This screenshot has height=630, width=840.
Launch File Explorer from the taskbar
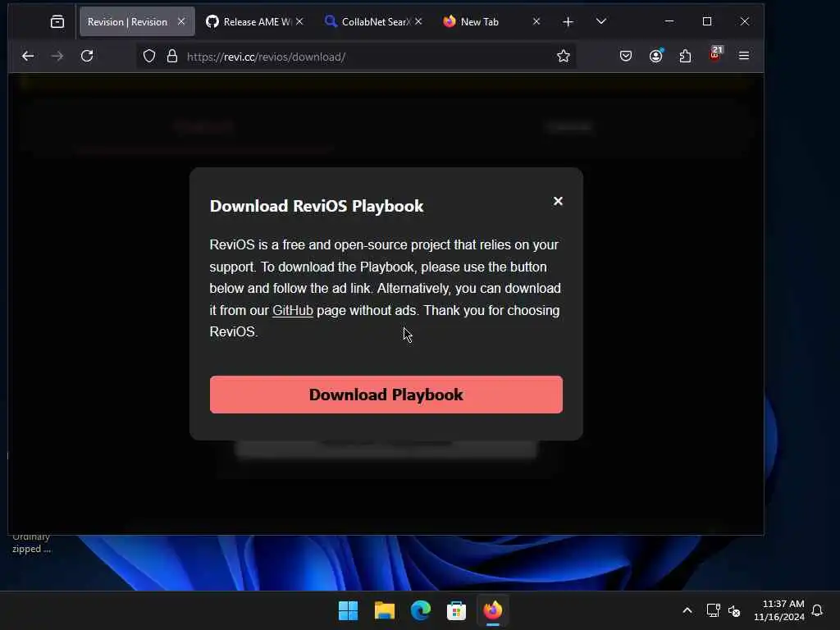(385, 610)
